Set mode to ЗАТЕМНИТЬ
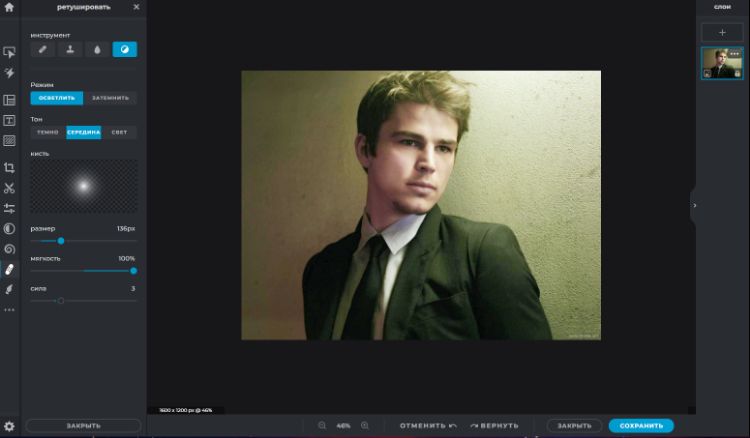Viewport: 750px width, 438px height. (x=110, y=98)
